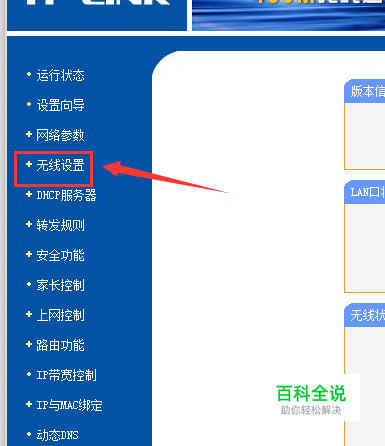The height and width of the screenshot is (446, 385).
Task: Click plus icon beside 上网控制
Action: pos(29,314)
